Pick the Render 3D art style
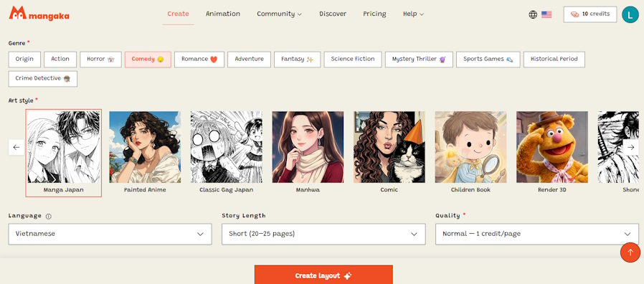Screen dimensions: 644x284 pyautogui.click(x=552, y=151)
